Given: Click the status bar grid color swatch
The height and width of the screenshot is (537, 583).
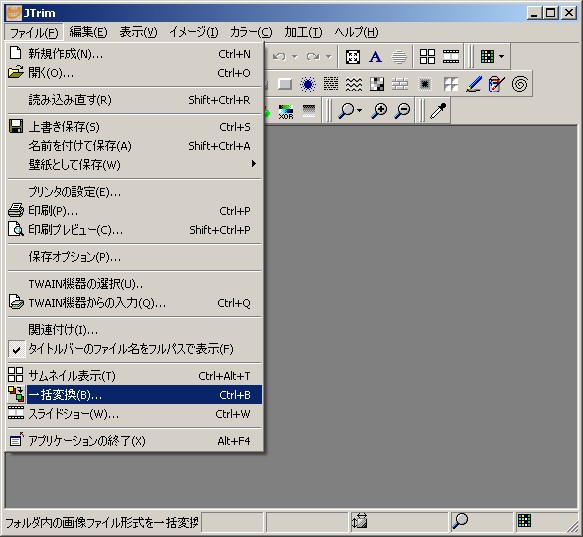Looking at the screenshot, I should click(x=524, y=521).
